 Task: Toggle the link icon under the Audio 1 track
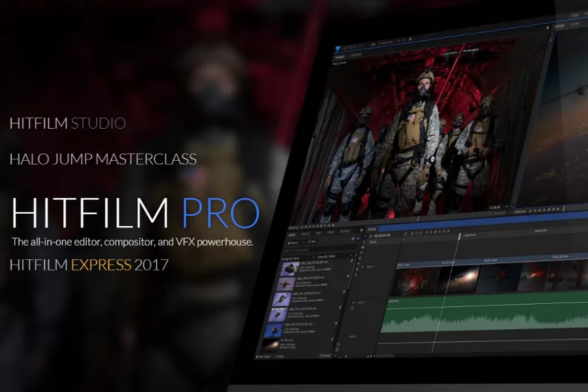click(x=352, y=308)
